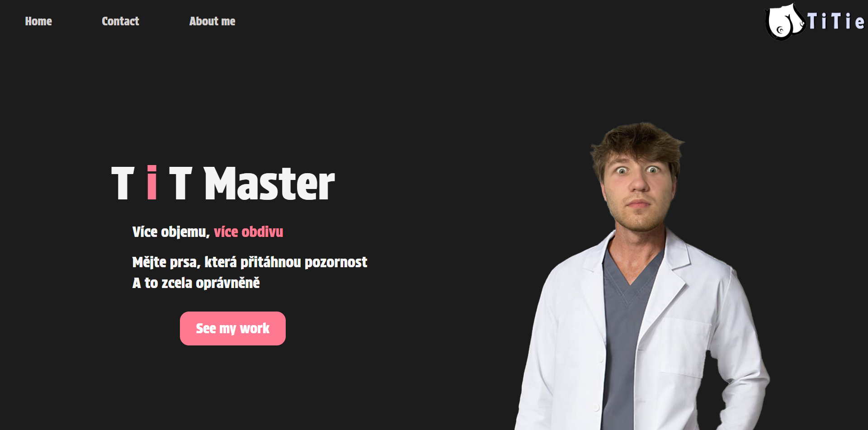Click the TiTie logo icon in the header

point(785,21)
